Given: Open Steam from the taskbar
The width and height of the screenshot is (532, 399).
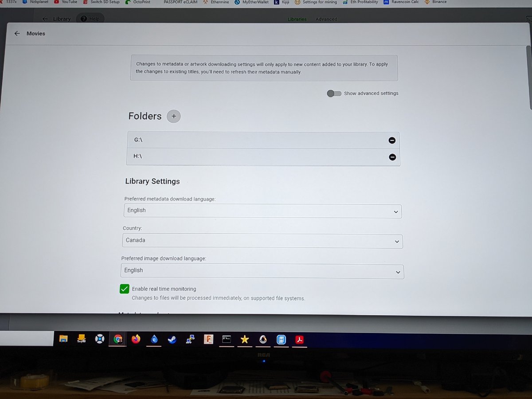Looking at the screenshot, I should click(172, 340).
